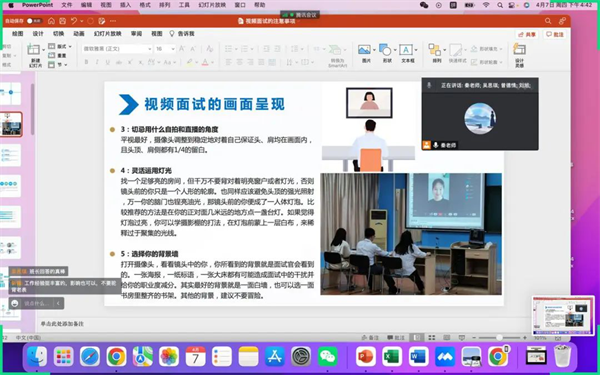This screenshot has height=375, width=600.
Task: Click the home icon in title bar
Action: (51, 21)
